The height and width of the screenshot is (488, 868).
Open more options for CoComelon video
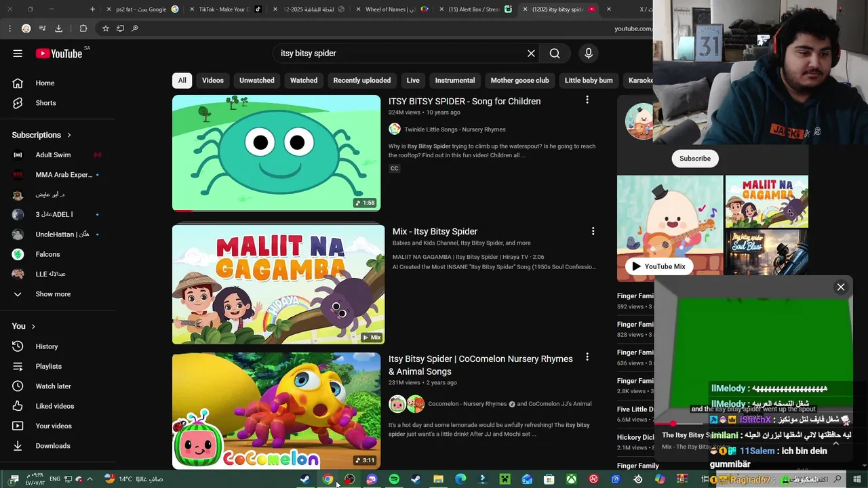[587, 357]
